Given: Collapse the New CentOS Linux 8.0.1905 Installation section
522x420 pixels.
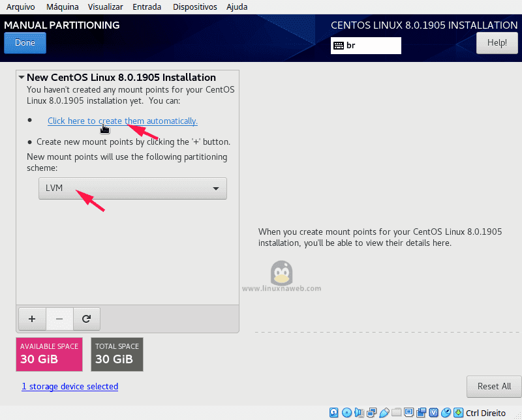Looking at the screenshot, I should pyautogui.click(x=22, y=77).
